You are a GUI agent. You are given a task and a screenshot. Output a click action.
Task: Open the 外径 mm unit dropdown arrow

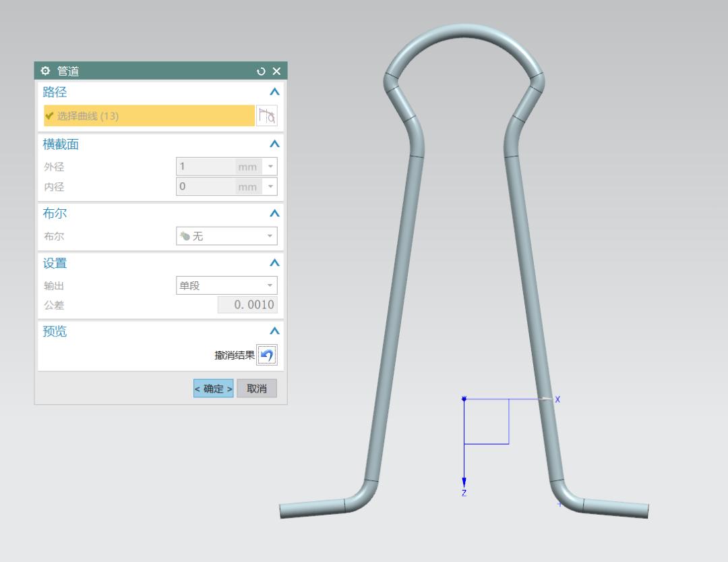coord(270,167)
